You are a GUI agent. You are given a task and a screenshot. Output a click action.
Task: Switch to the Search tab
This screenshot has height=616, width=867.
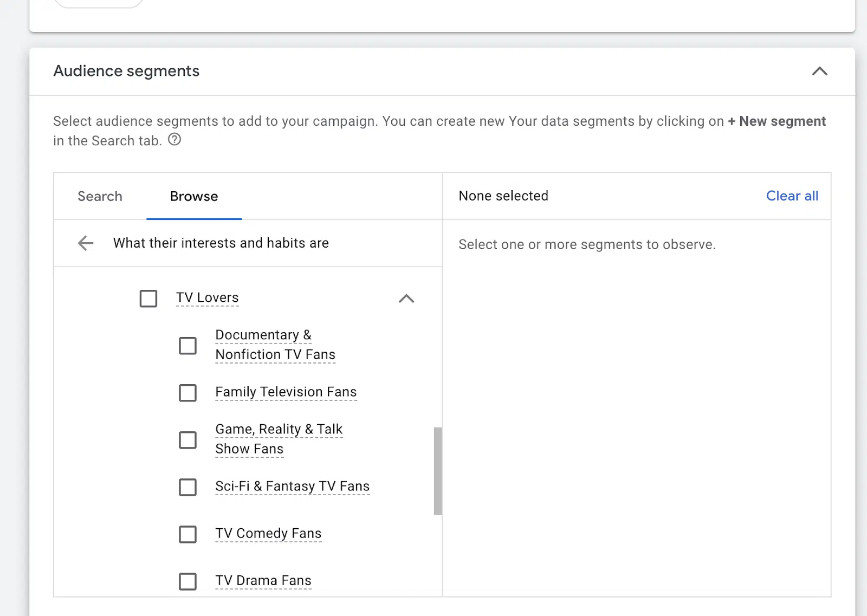(100, 196)
